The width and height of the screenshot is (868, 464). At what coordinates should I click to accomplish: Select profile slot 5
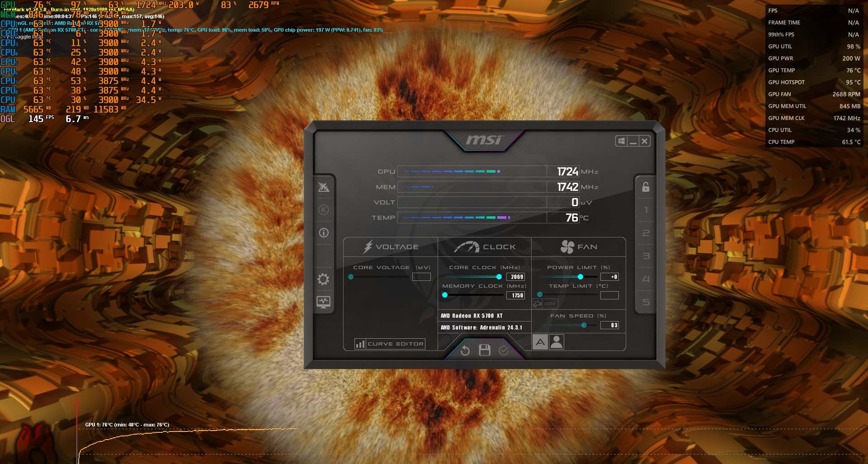point(646,302)
